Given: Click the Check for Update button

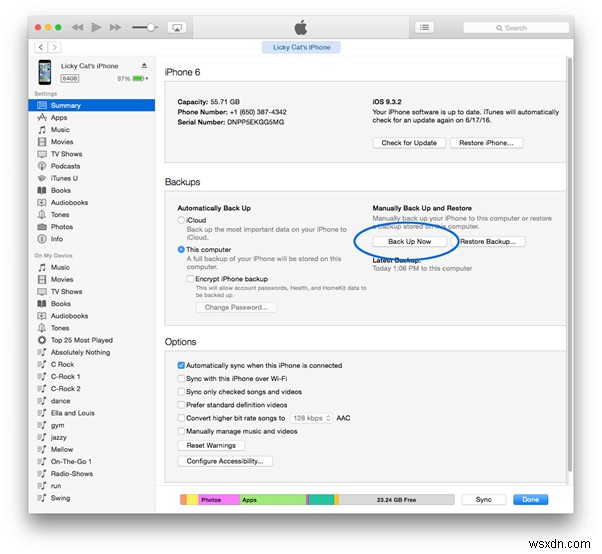Looking at the screenshot, I should coord(409,143).
